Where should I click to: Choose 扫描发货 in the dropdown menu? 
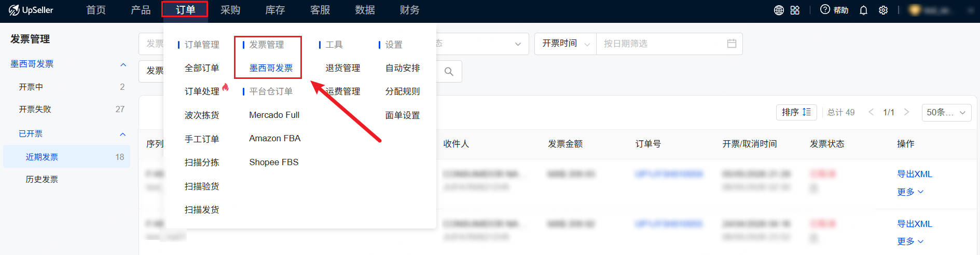(202, 210)
